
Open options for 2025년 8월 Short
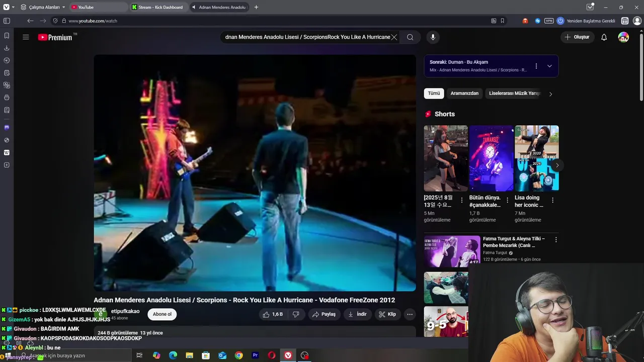[x=462, y=200]
